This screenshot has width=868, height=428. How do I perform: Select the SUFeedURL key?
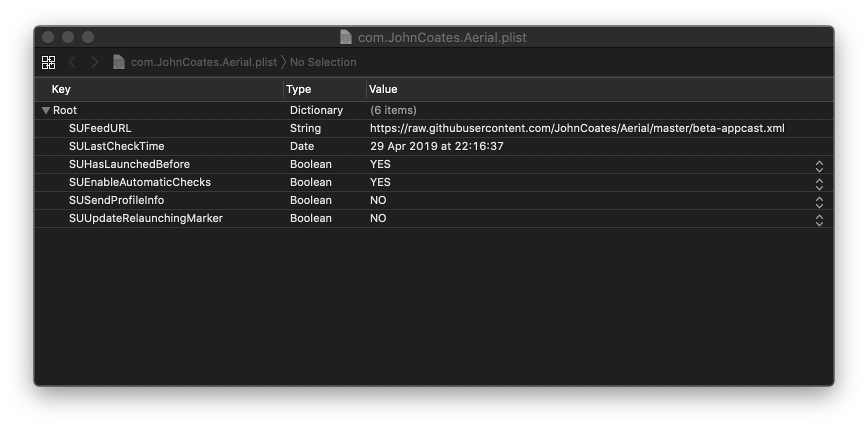pyautogui.click(x=100, y=128)
